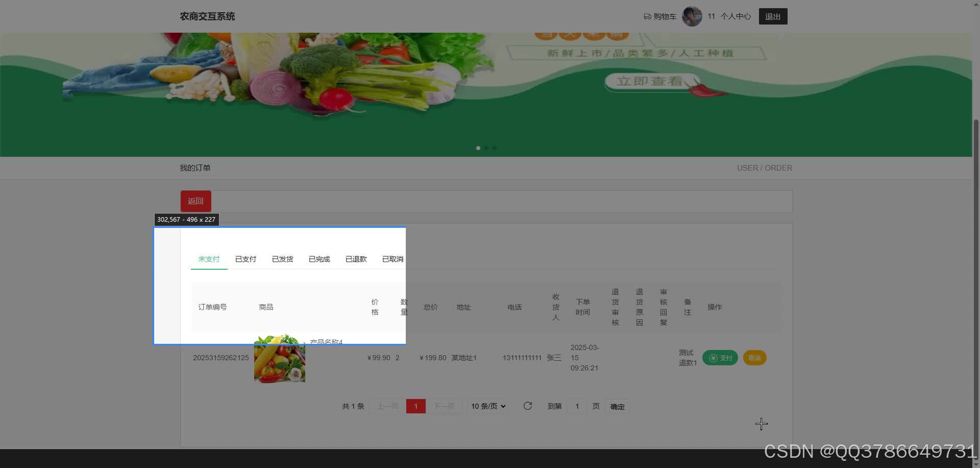Select the second carousel indicator dot
980x468 pixels.
[x=486, y=148]
